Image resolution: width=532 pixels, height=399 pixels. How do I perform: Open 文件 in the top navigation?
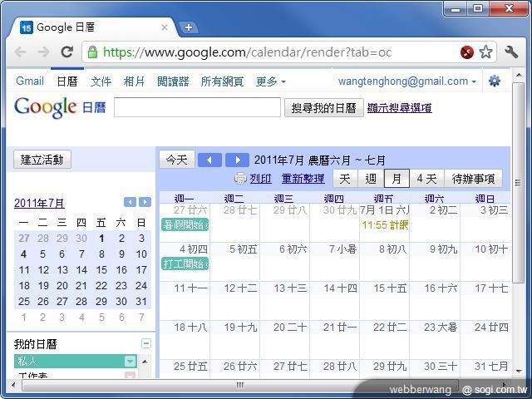pos(101,81)
